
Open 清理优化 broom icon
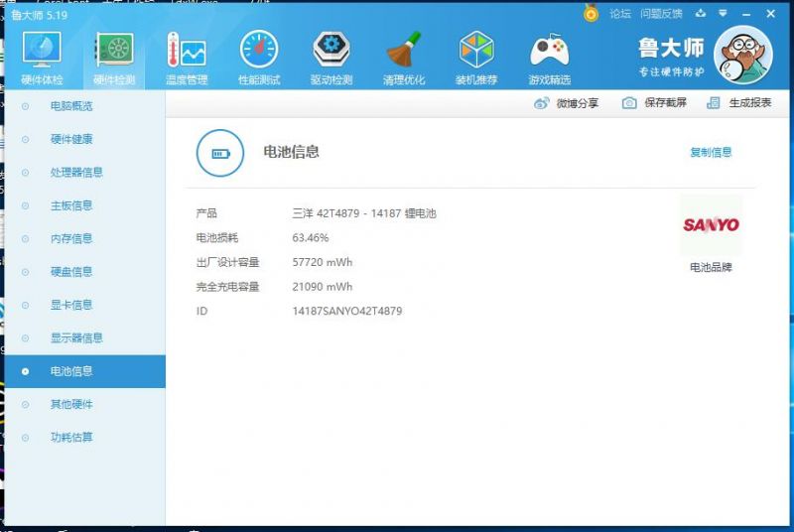tap(404, 50)
